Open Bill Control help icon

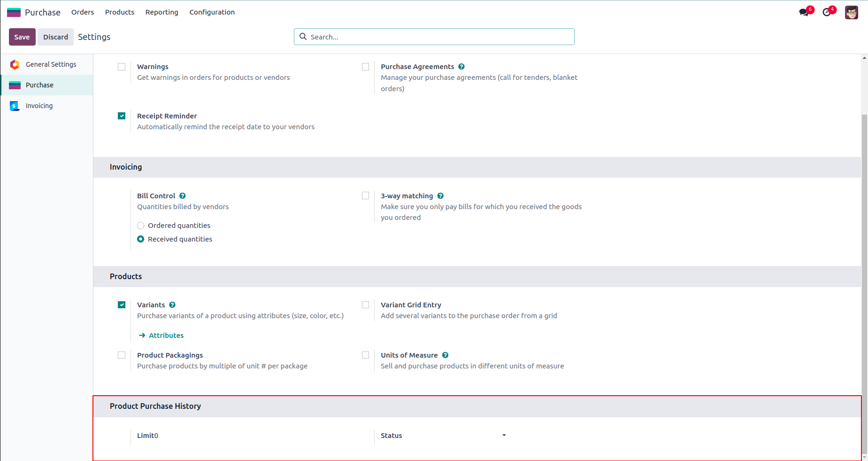[183, 196]
